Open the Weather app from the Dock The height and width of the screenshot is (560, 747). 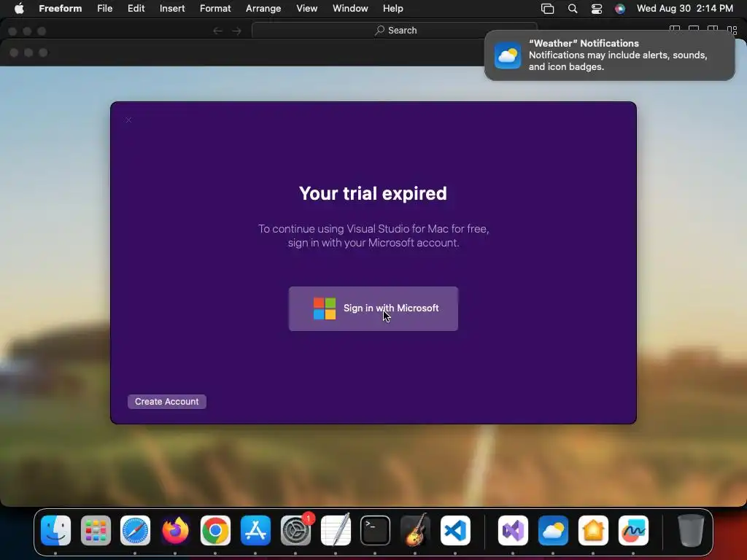click(553, 530)
